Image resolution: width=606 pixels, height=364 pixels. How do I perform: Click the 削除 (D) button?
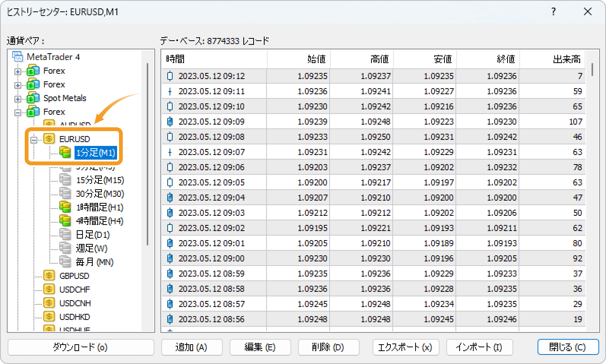[x=328, y=347]
